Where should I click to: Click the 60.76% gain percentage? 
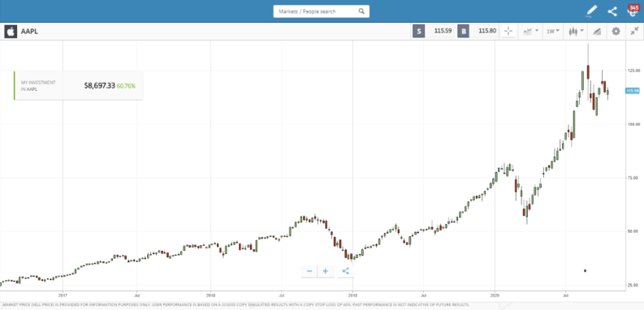126,86
